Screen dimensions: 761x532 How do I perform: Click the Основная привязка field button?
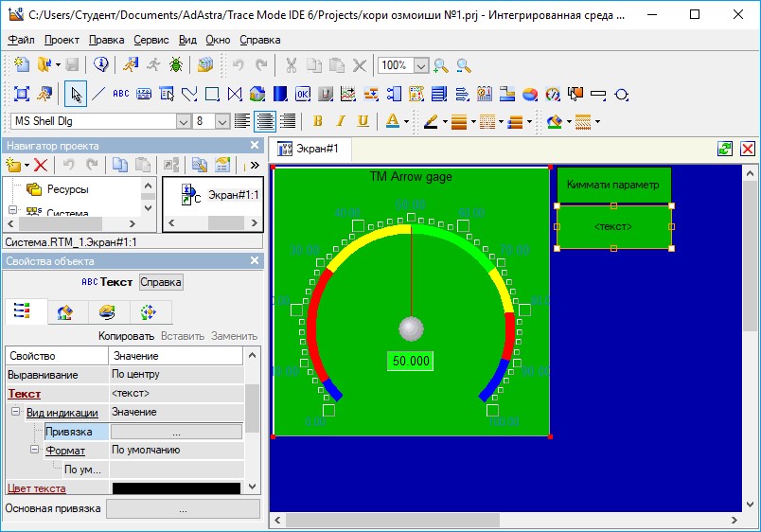pyautogui.click(x=183, y=509)
